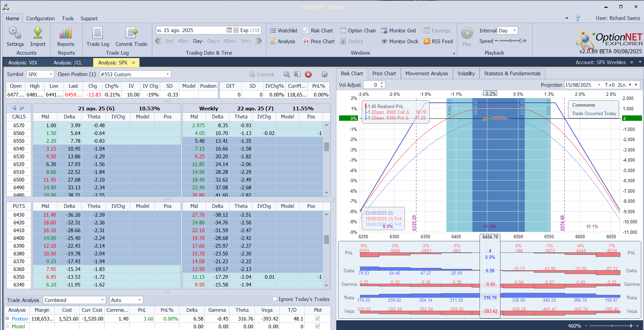The image size is (644, 330).
Task: Click the red delete position icon
Action: coord(308,74)
